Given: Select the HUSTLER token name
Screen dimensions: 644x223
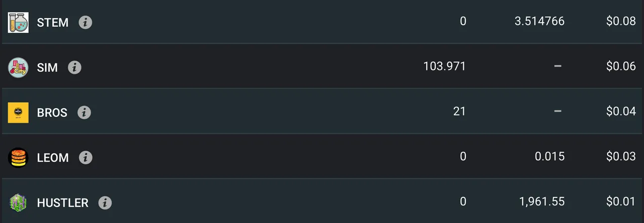Looking at the screenshot, I should click(63, 203).
